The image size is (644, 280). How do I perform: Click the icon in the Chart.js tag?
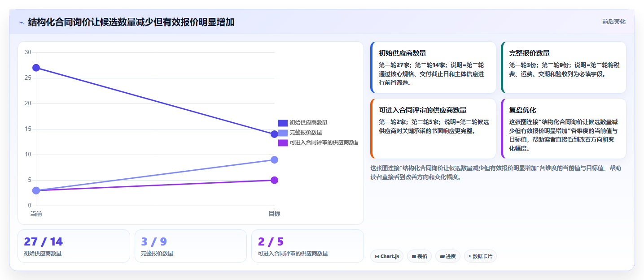377,257
